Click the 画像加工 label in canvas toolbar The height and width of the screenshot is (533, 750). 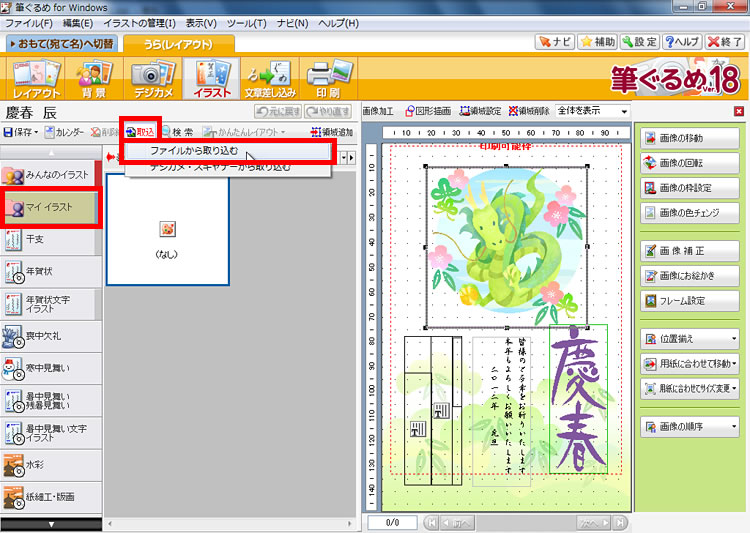378,111
